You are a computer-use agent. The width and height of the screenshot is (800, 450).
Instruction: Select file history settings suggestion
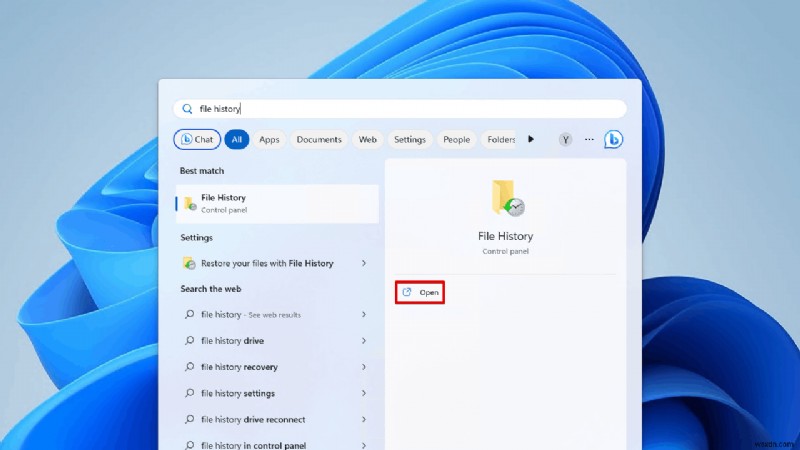click(276, 393)
